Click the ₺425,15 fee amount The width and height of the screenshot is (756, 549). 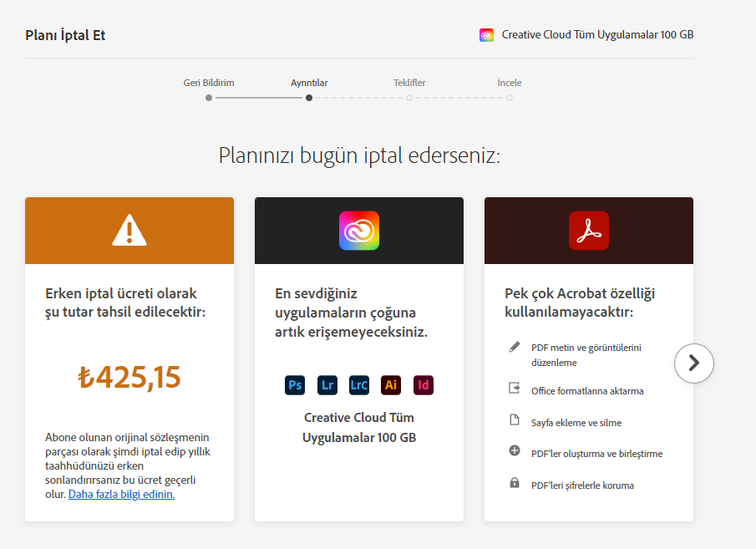[x=129, y=377]
